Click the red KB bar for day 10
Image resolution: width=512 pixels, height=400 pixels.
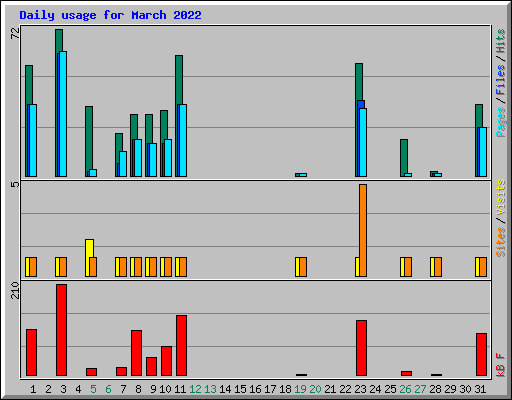(x=166, y=361)
